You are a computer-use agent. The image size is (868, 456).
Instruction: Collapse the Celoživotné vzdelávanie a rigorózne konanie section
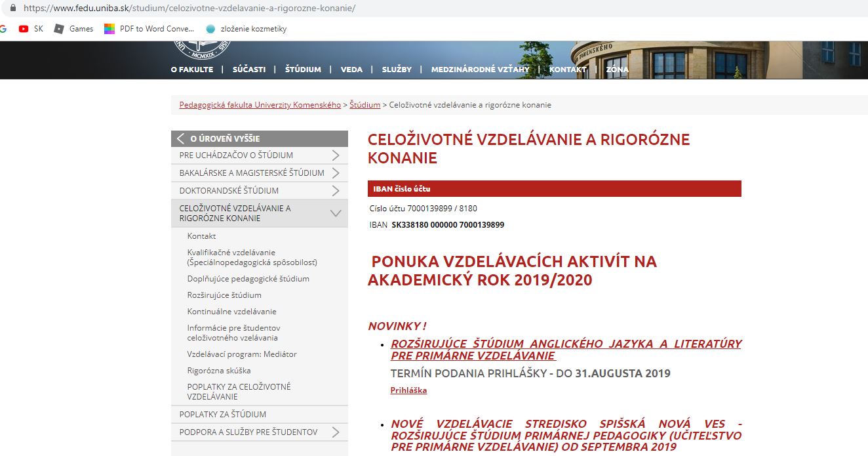(336, 213)
